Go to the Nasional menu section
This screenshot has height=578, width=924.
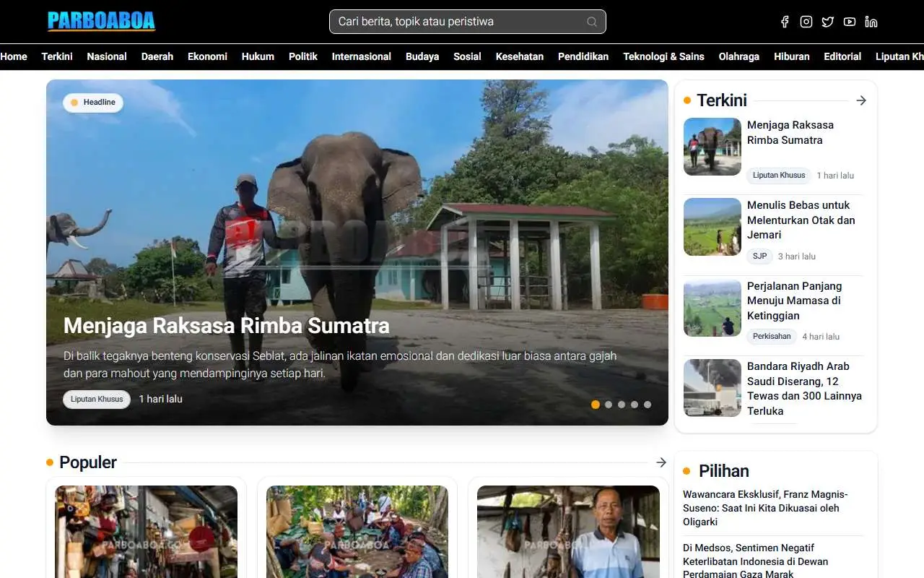pos(107,56)
